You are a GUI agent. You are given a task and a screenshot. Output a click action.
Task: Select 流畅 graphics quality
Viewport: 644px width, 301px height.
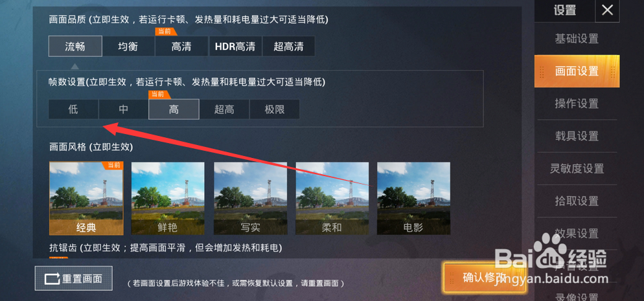pyautogui.click(x=75, y=47)
